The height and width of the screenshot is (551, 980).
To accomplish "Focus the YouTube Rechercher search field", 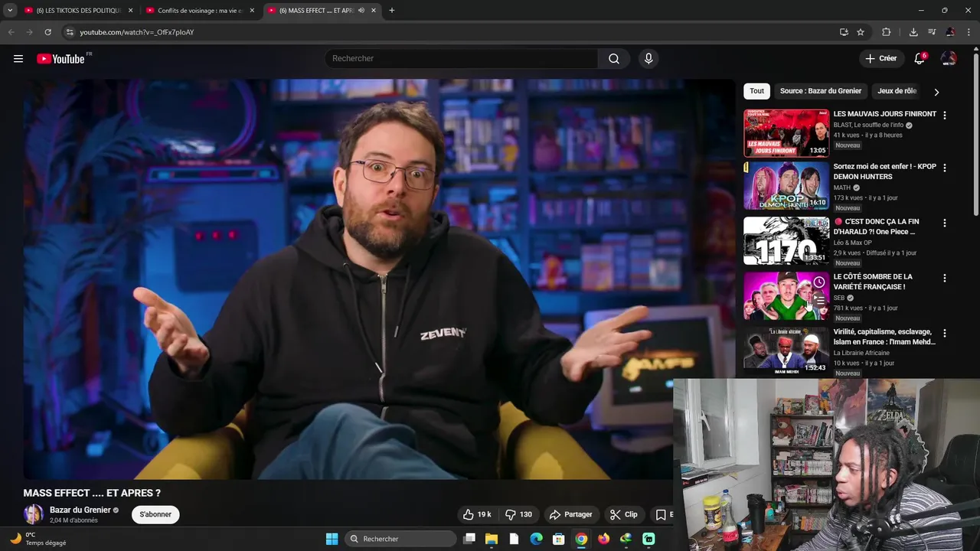I will tap(462, 59).
